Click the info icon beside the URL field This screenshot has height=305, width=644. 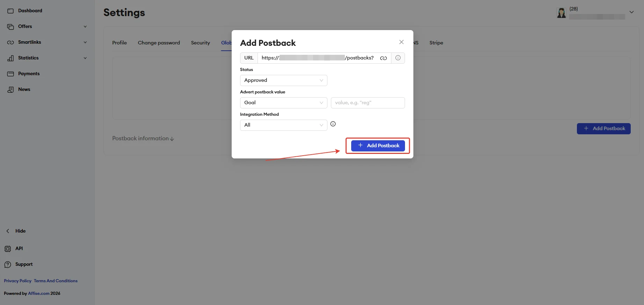pyautogui.click(x=398, y=58)
